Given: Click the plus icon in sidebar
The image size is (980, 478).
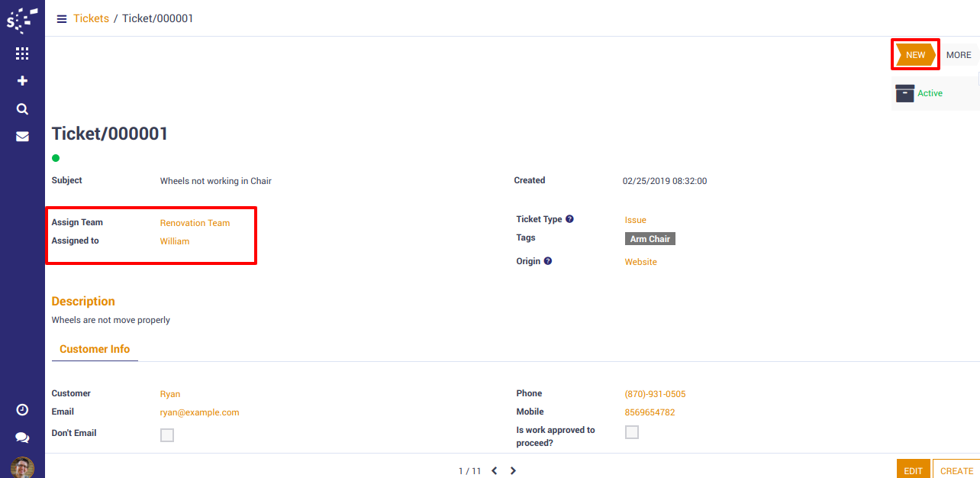Looking at the screenshot, I should coord(22,81).
